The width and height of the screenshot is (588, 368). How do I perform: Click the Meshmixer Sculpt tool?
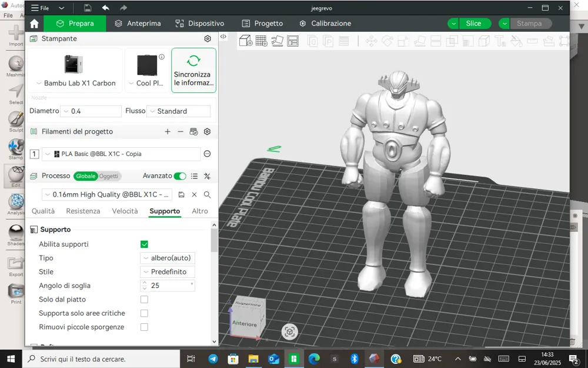point(16,122)
